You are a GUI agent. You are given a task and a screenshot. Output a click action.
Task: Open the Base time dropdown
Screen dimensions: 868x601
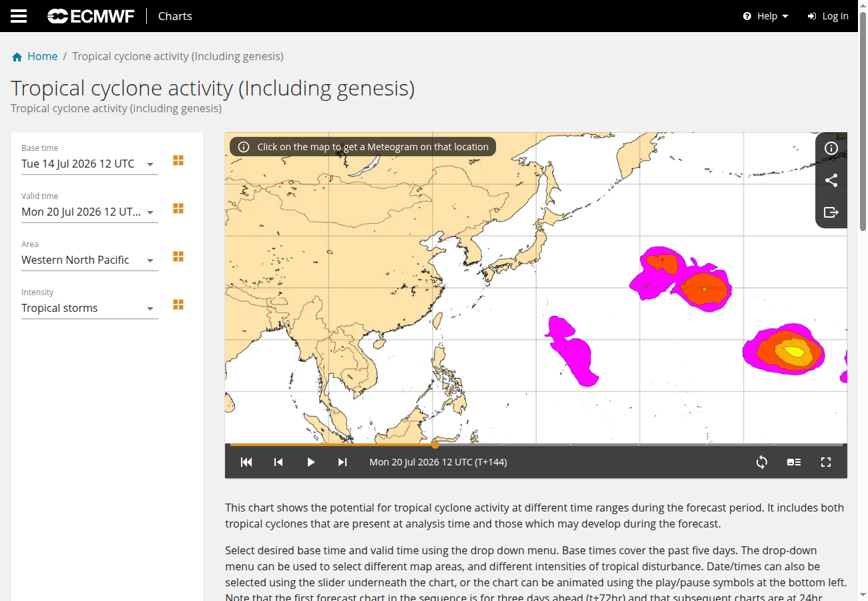click(x=89, y=164)
